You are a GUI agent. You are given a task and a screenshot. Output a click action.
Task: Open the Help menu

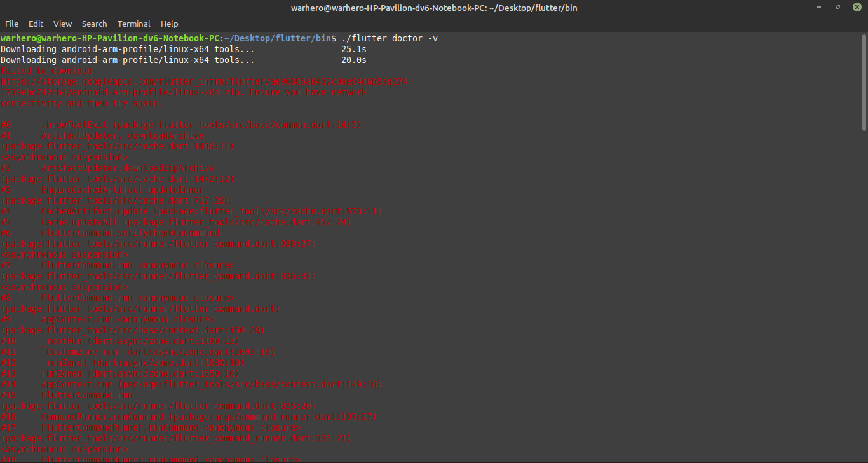pos(169,24)
